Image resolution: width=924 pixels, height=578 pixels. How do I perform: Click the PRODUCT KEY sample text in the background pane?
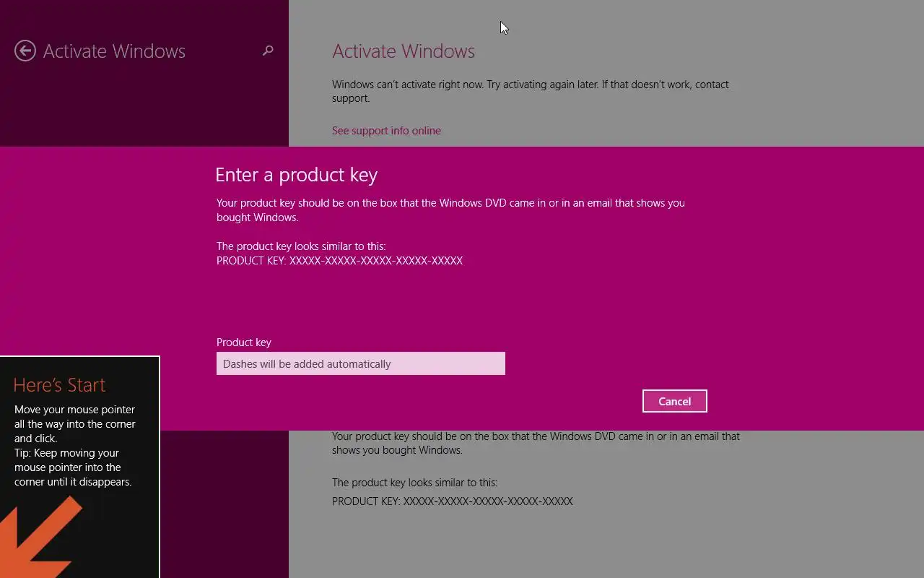[x=453, y=501]
